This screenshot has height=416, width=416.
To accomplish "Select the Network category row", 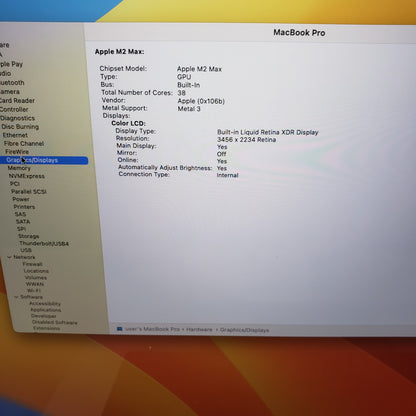I will pyautogui.click(x=24, y=257).
